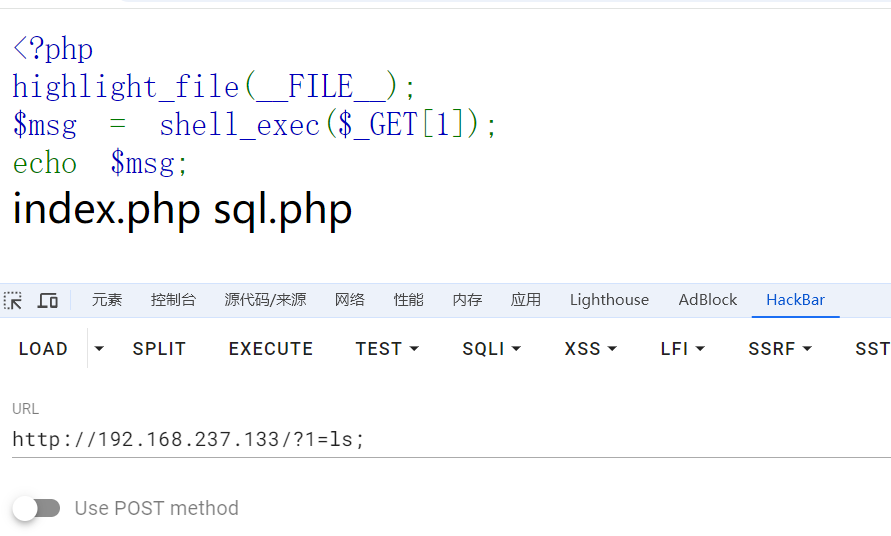The image size is (891, 536).
Task: Switch to the 源代码/来源 tab
Action: click(265, 300)
